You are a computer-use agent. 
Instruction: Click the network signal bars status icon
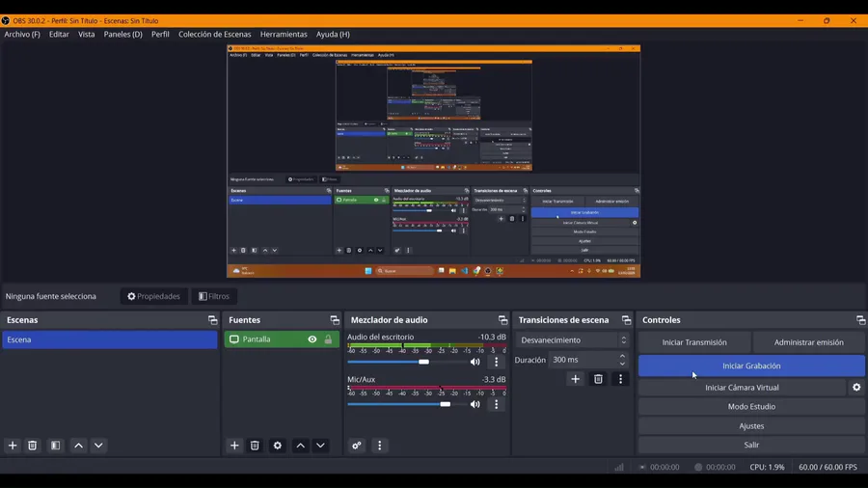[619, 467]
